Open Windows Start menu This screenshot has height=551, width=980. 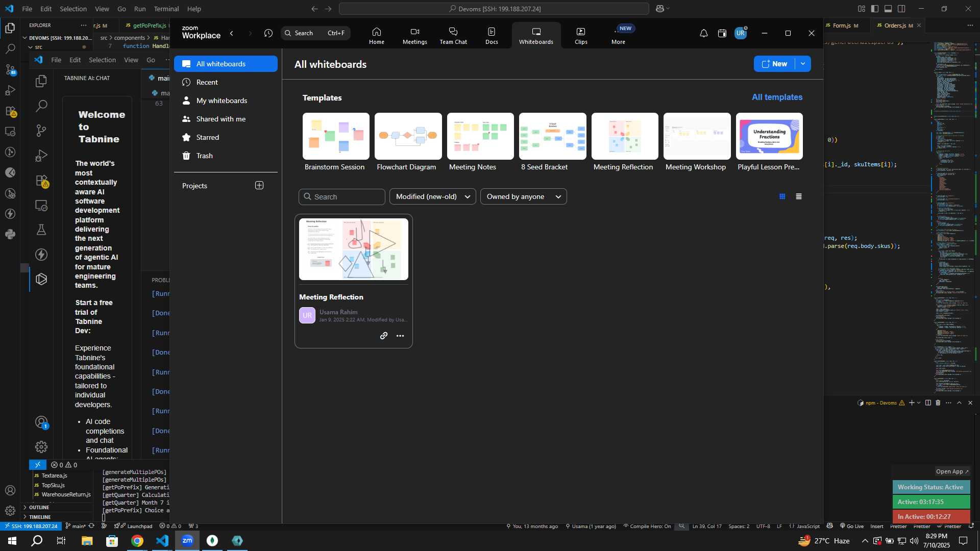[12, 541]
